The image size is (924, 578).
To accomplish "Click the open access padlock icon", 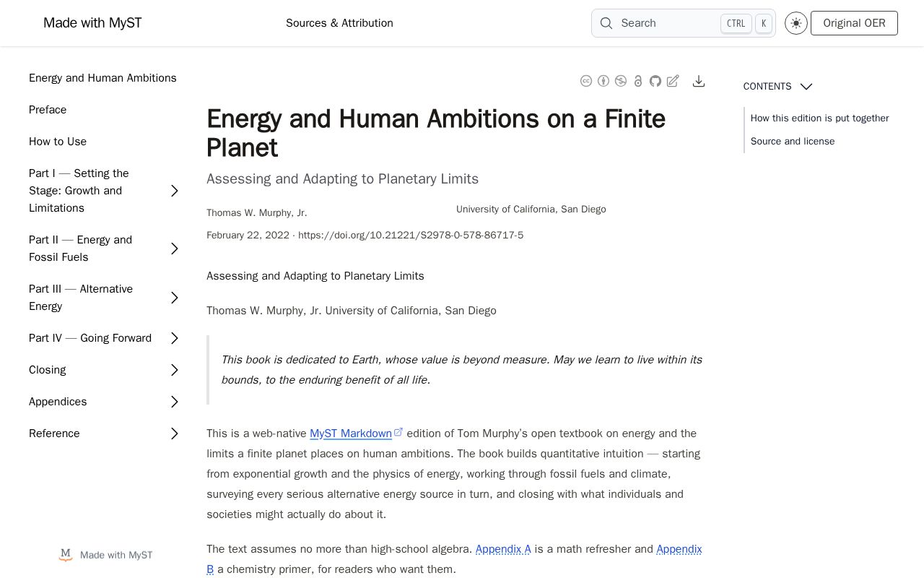I will point(638,81).
